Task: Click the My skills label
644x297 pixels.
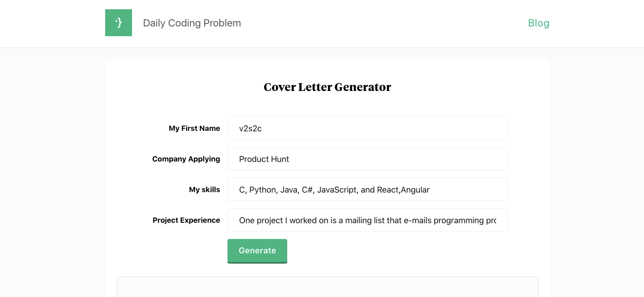Action: click(x=204, y=190)
